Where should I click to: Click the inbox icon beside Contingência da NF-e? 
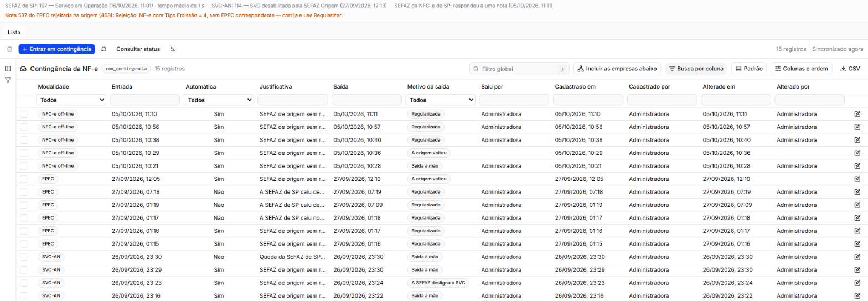tap(24, 69)
